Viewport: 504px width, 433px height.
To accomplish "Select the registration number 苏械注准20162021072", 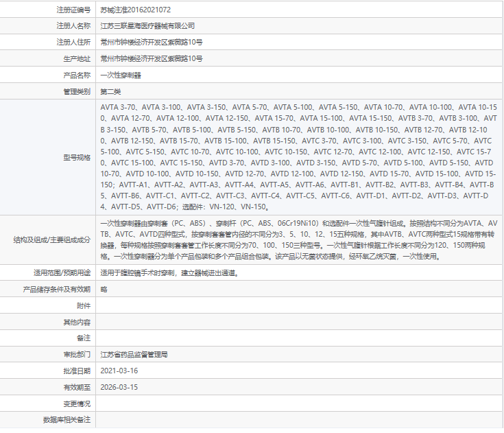I will [135, 10].
